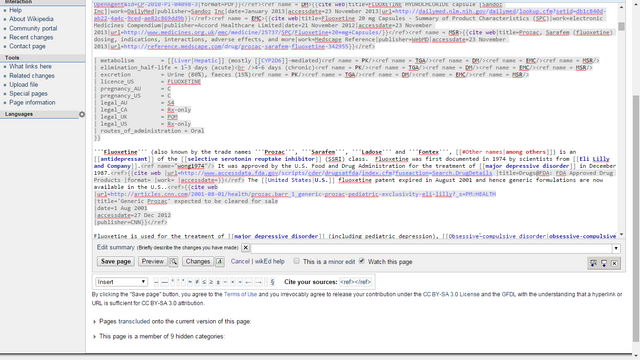Open Upload file in Tools

(24, 85)
